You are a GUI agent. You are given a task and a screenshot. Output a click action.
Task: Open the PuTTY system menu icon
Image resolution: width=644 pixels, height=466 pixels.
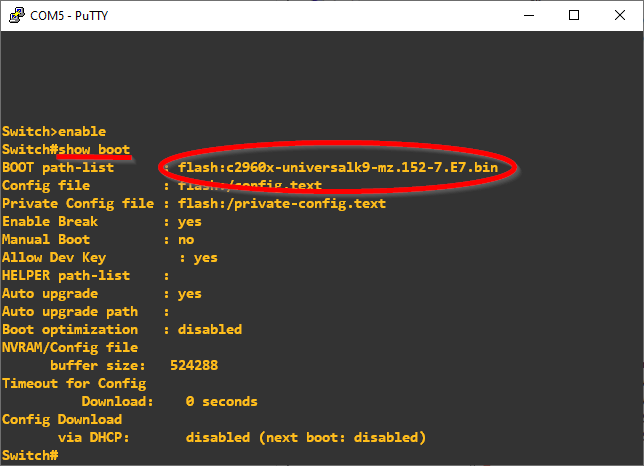point(14,15)
